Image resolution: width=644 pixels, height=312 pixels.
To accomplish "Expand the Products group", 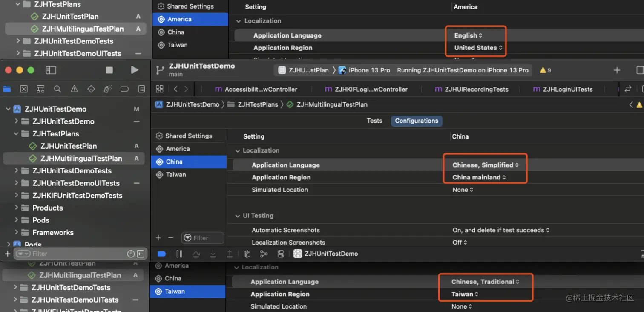I will pos(17,208).
